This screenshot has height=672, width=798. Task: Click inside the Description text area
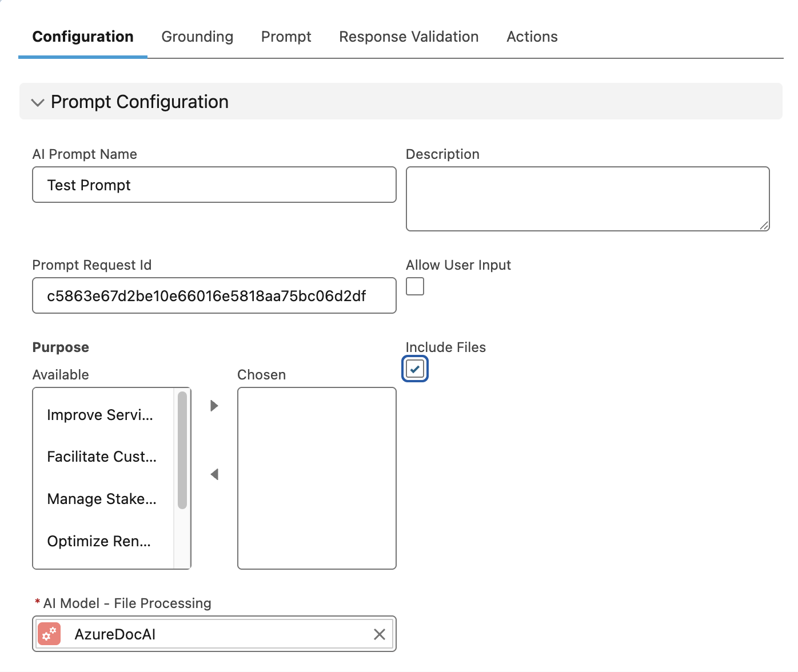pos(588,199)
